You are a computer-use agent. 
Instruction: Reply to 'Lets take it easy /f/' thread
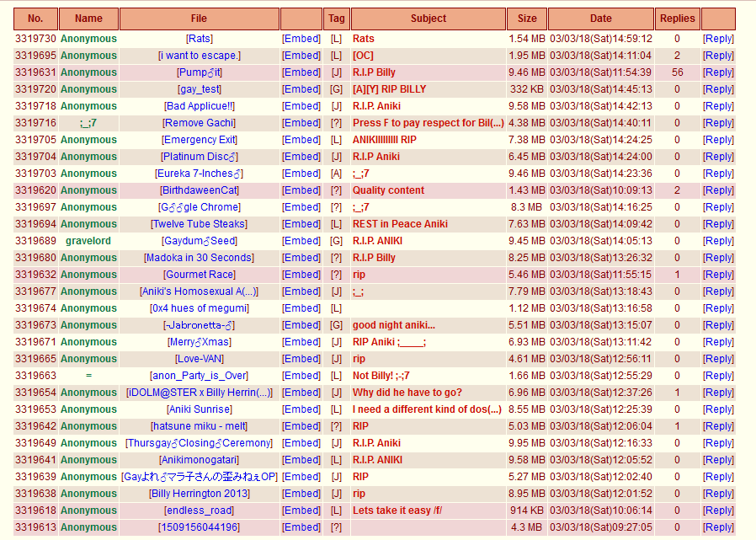[718, 511]
